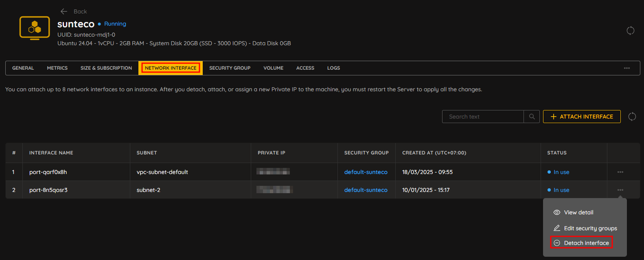Refresh instance using top-right reload icon
The image size is (644, 260).
630,31
